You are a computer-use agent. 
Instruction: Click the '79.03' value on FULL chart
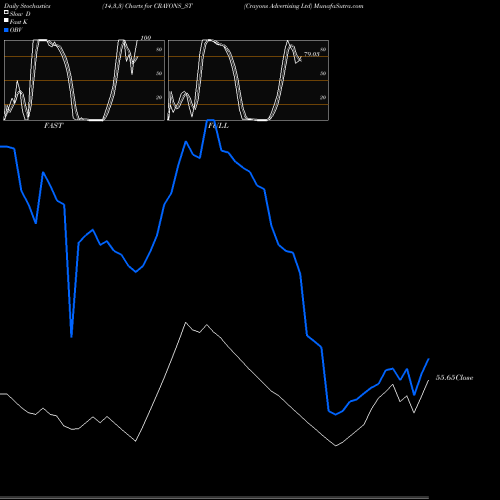tap(312, 54)
